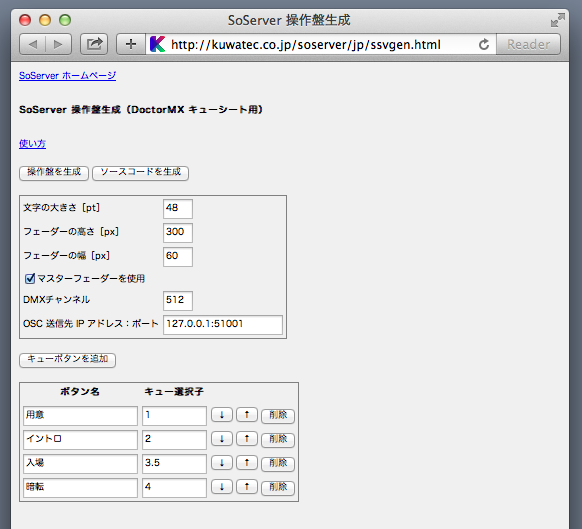Click the button name field containing 暗転
The height and width of the screenshot is (529, 582).
coord(80,488)
